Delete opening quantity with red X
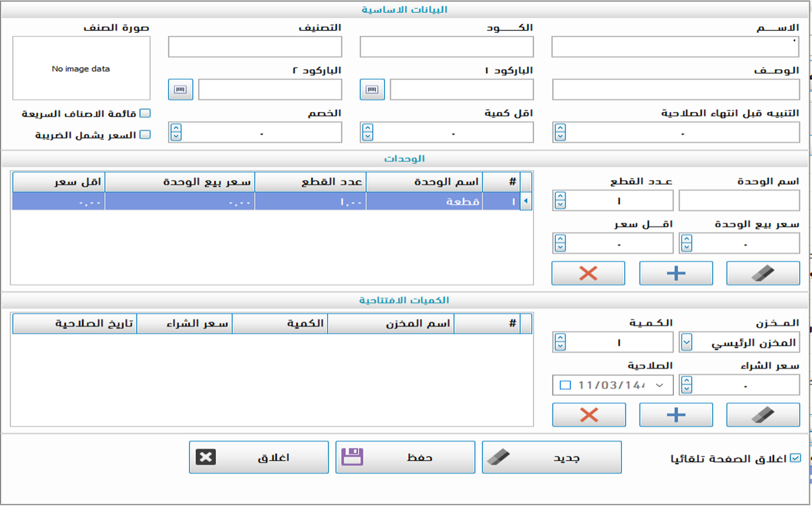The height and width of the screenshot is (507, 812). [x=589, y=415]
